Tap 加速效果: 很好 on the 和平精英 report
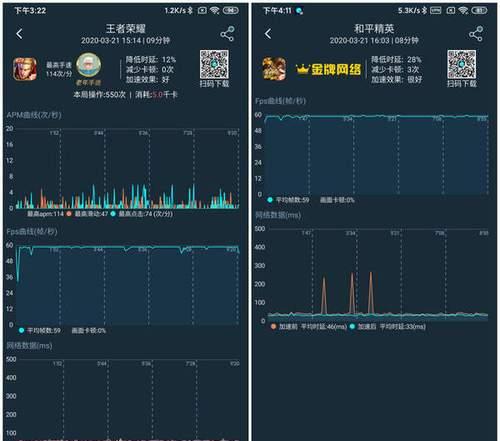 click(397, 79)
